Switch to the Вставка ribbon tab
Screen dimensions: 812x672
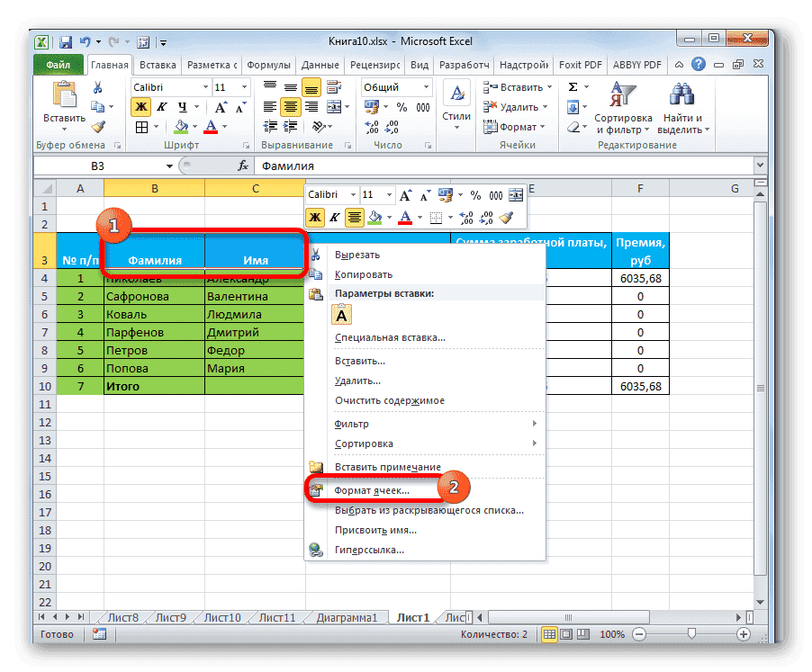(x=158, y=64)
